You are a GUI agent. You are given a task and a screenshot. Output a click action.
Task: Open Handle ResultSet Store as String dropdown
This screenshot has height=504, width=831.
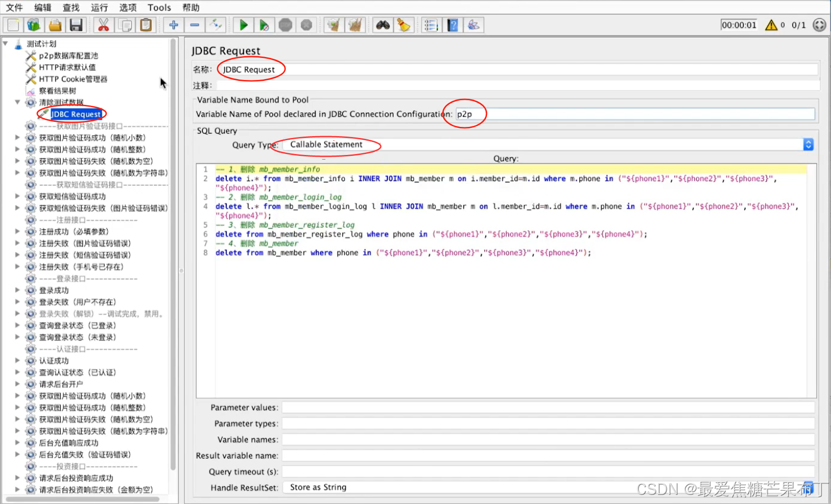tap(547, 487)
